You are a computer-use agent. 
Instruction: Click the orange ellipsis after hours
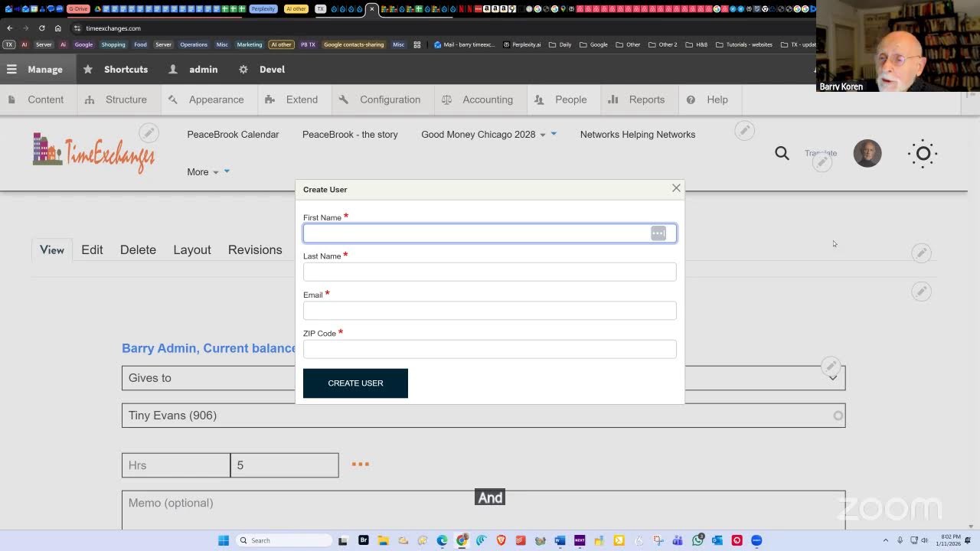361,465
